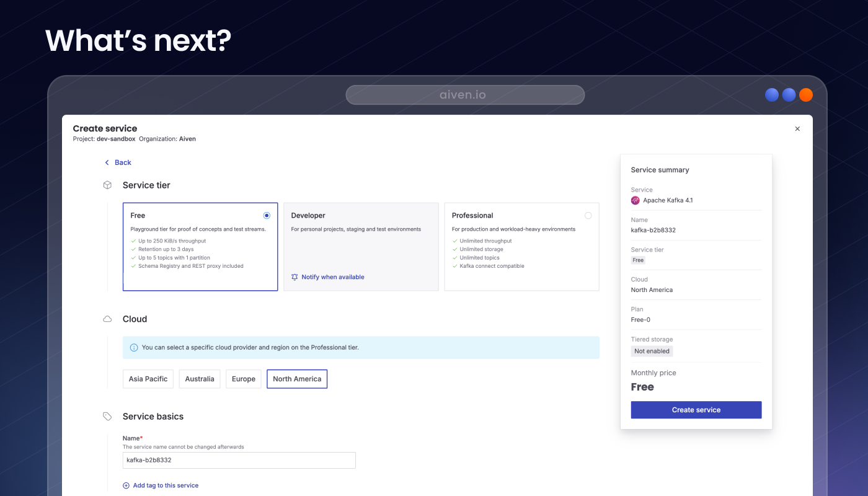868x496 pixels.
Task: Click Kafka connect compatible feature text
Action: (492, 266)
